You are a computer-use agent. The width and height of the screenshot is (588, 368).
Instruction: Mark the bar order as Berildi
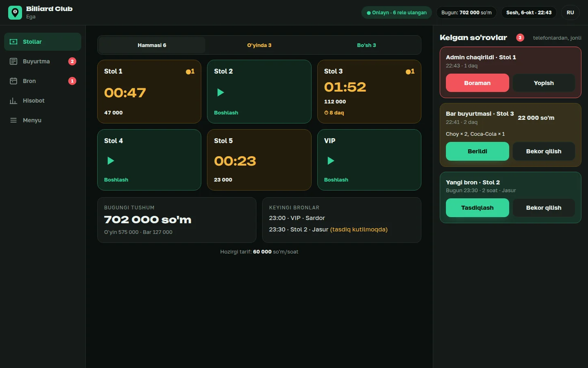(477, 151)
